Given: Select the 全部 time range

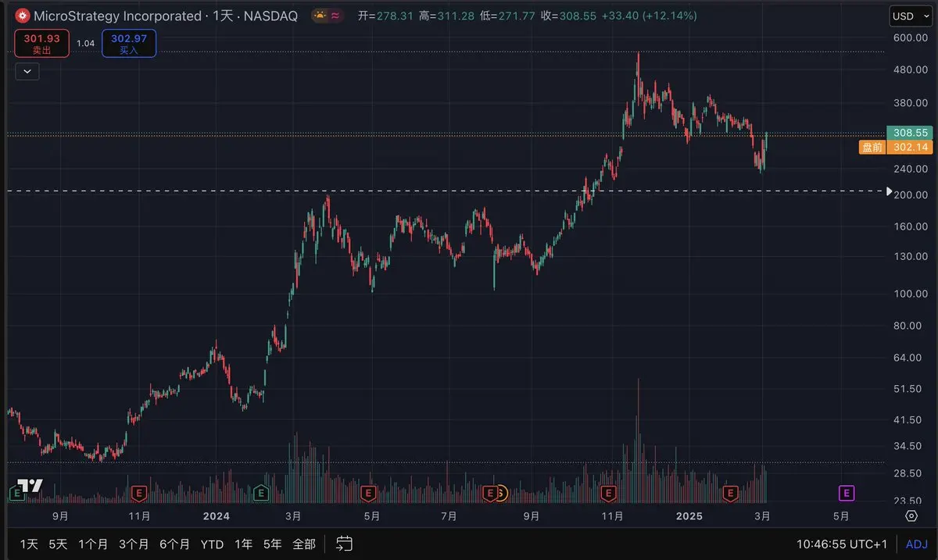Looking at the screenshot, I should point(304,544).
